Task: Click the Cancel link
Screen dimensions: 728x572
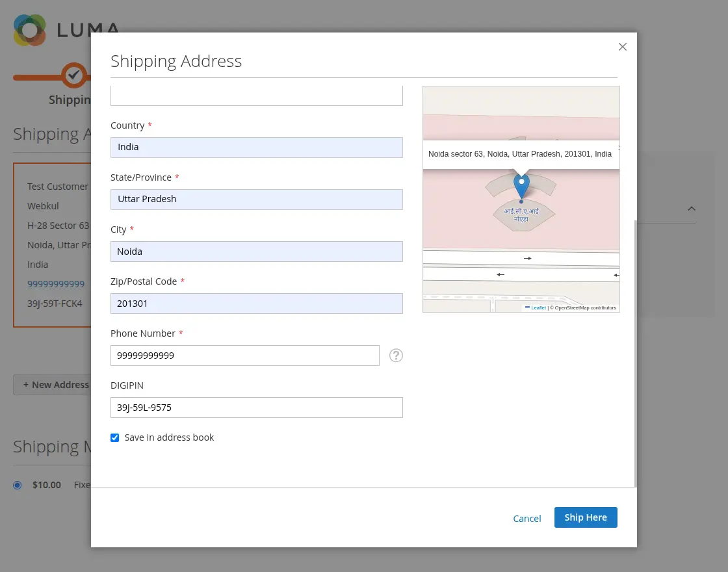Action: [x=526, y=518]
